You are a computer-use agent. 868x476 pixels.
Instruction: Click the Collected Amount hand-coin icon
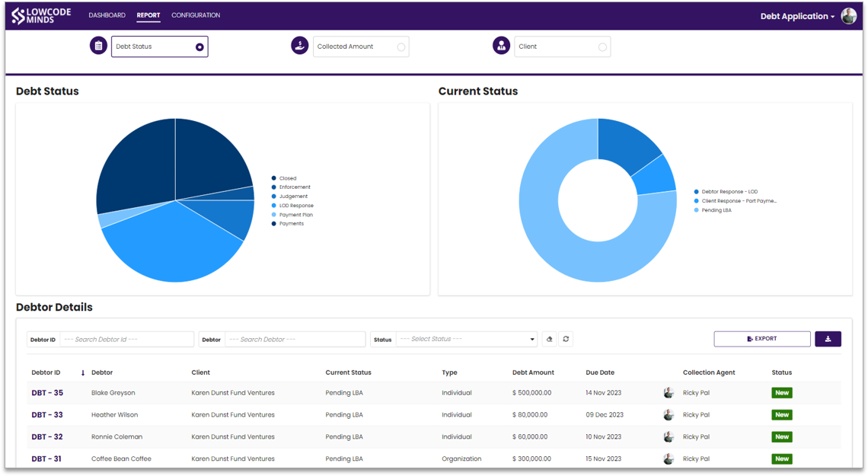tap(299, 46)
